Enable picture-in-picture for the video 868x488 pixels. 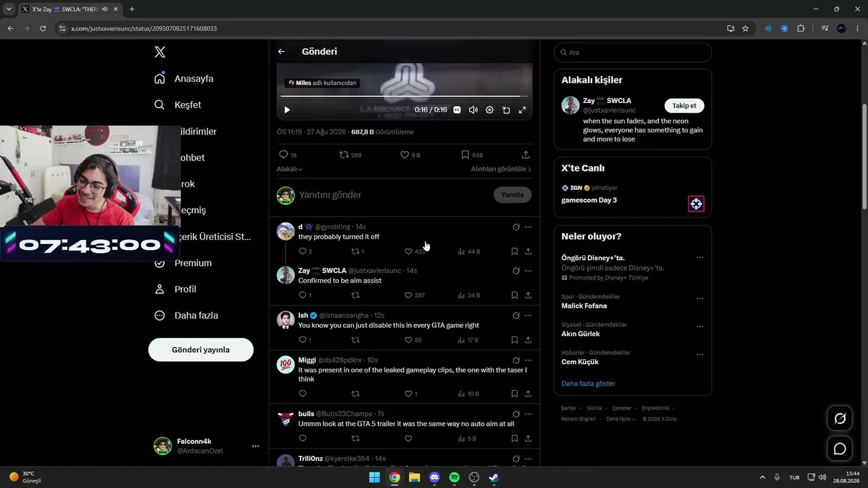pos(506,110)
